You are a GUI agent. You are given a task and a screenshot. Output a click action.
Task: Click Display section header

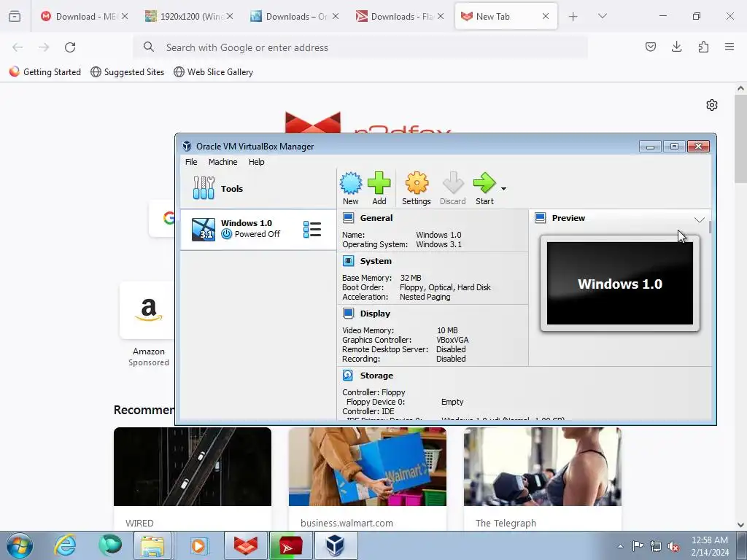[x=375, y=314]
